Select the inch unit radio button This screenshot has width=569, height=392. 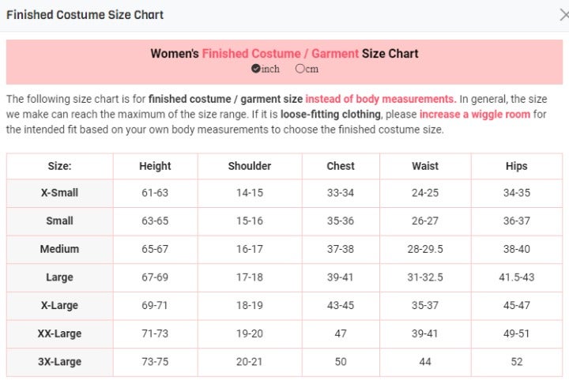tap(255, 68)
